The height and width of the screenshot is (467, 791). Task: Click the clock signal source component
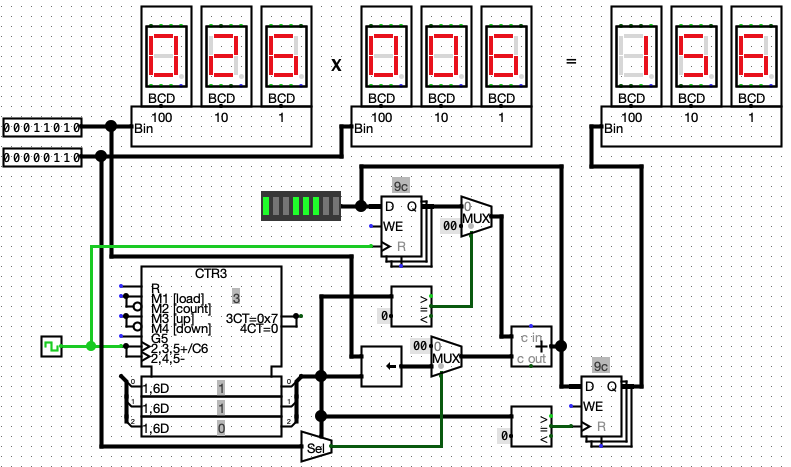51,346
